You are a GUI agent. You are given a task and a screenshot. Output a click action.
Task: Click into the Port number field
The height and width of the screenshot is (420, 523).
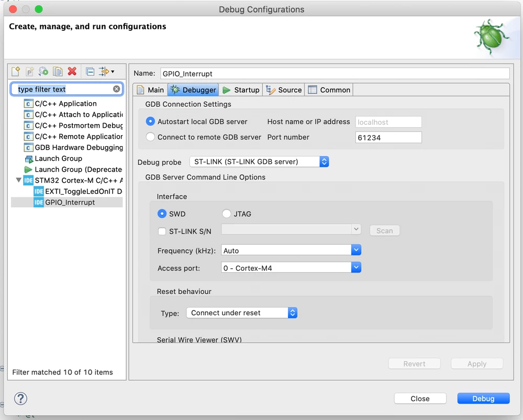pyautogui.click(x=388, y=137)
